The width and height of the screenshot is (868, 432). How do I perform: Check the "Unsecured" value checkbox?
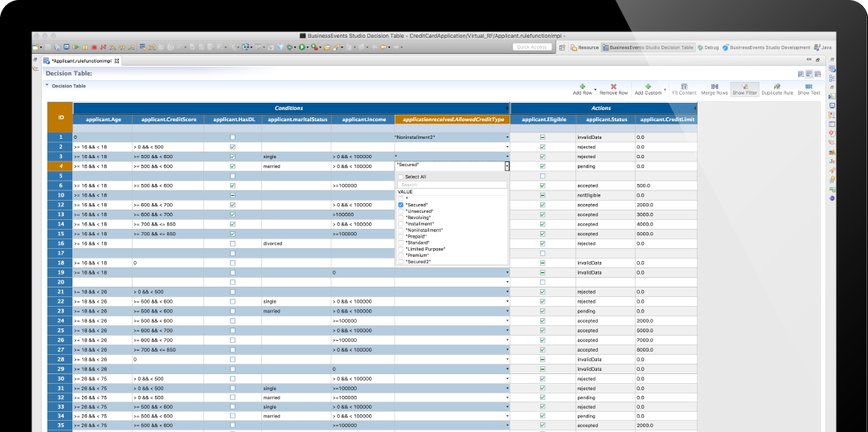[x=401, y=211]
